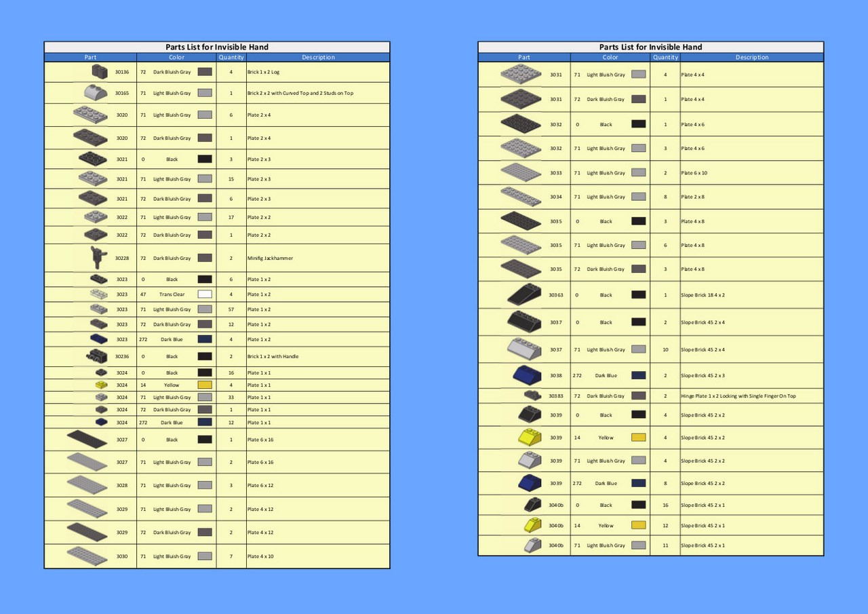Select part number 30383
This screenshot has width=868, height=614.
pyautogui.click(x=556, y=396)
